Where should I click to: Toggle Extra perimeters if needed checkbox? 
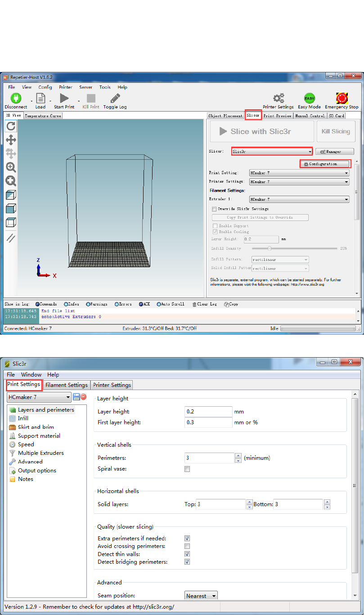point(187,538)
